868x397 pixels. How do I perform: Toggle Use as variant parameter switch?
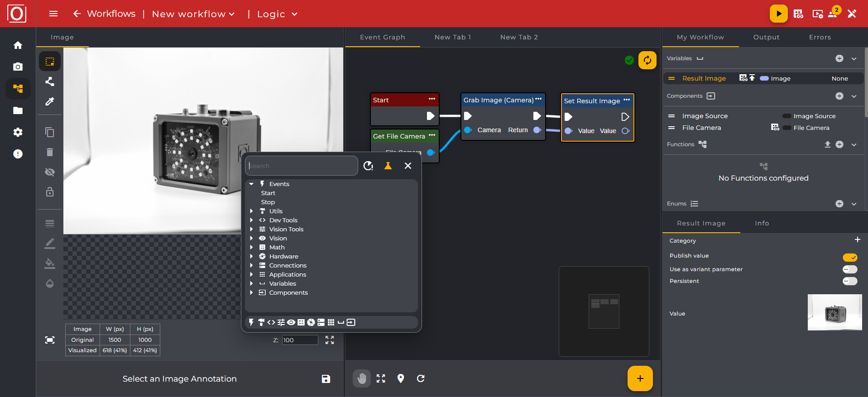[850, 269]
